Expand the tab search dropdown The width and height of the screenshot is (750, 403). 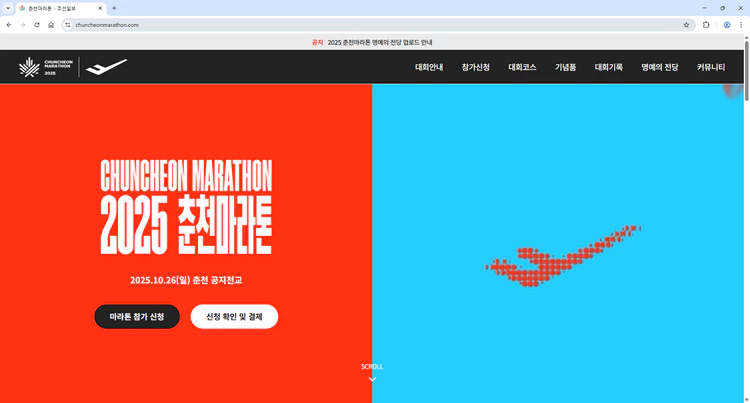[8, 8]
